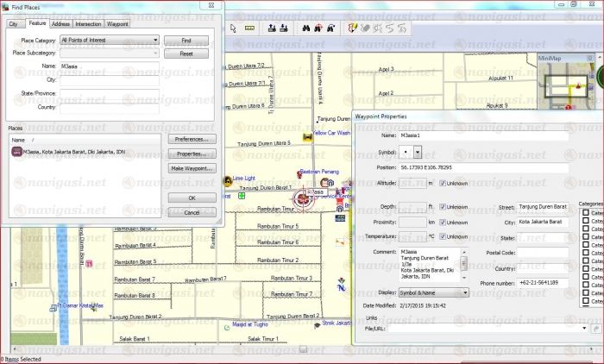
Task: Click the yellow car wash map icon
Action: tap(308, 138)
